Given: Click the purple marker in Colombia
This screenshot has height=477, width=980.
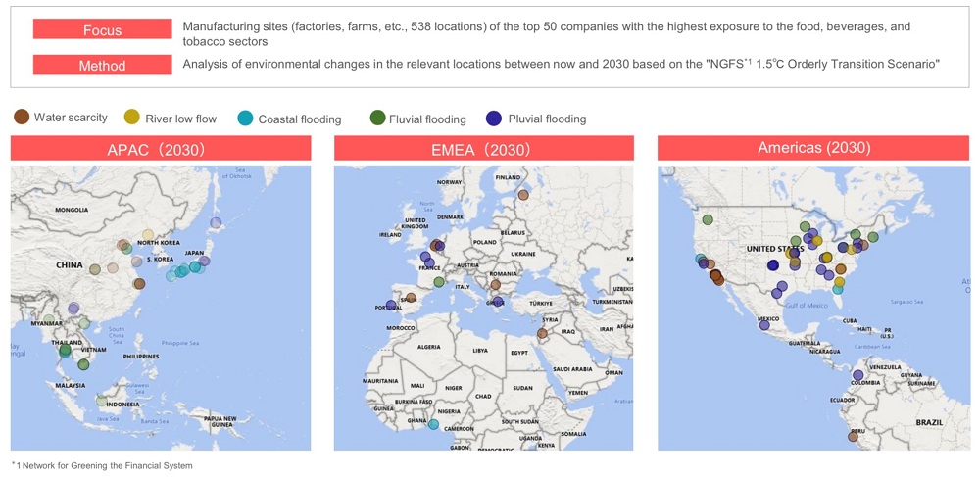Looking at the screenshot, I should [857, 375].
